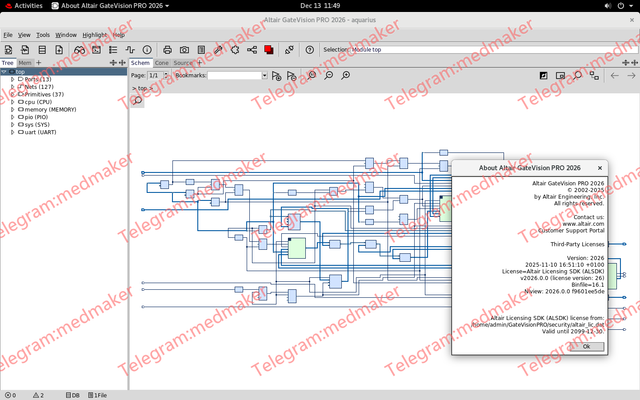Open the Activities overview
Image resolution: width=640 pixels, height=400 pixels.
24,6
